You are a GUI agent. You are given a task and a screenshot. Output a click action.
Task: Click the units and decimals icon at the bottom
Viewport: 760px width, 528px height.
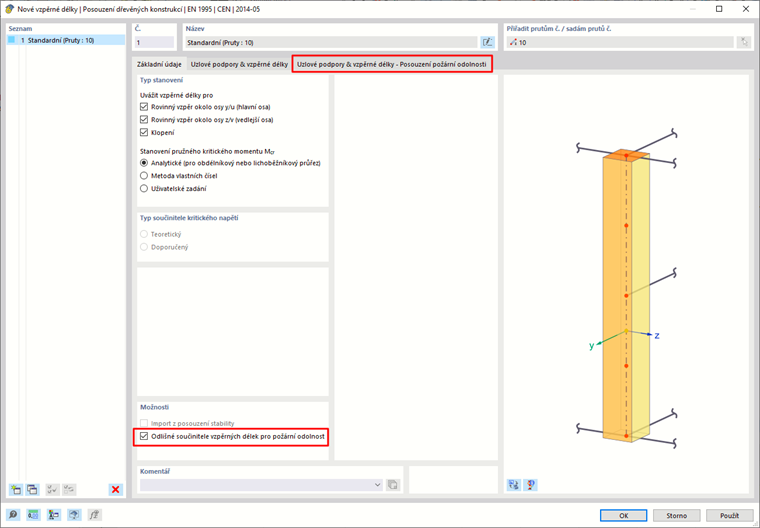tap(33, 515)
